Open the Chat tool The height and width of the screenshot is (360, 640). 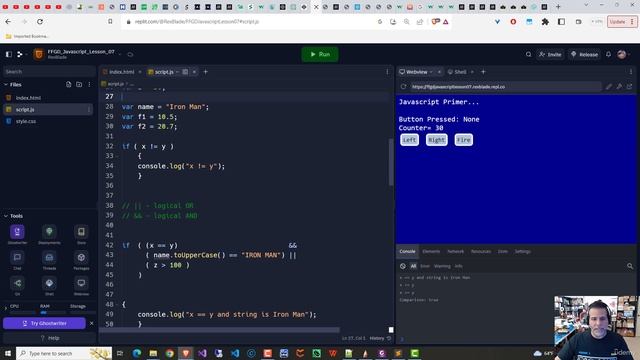[17, 260]
